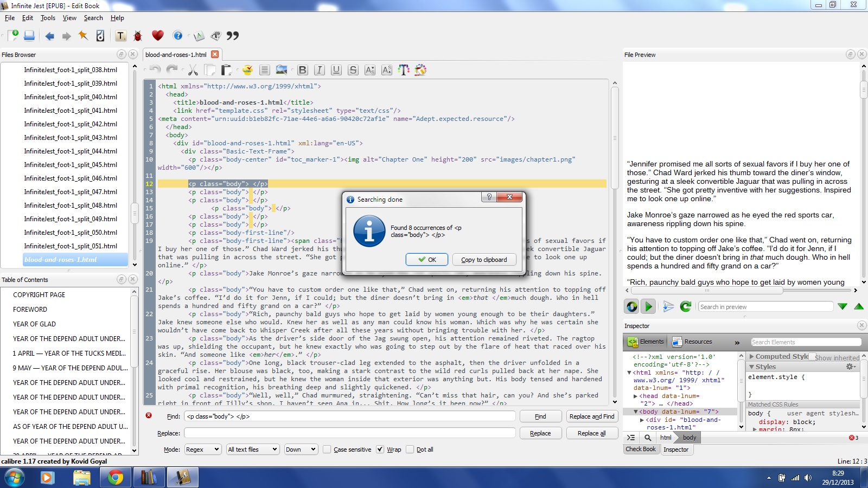Click the Replace and Find button
The height and width of the screenshot is (488, 868).
(592, 416)
